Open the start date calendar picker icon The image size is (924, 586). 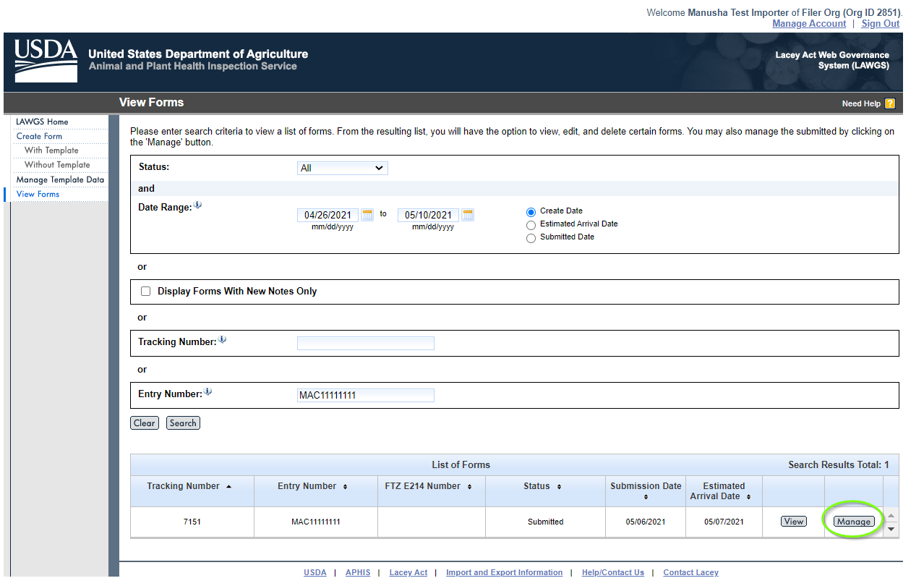tap(367, 215)
